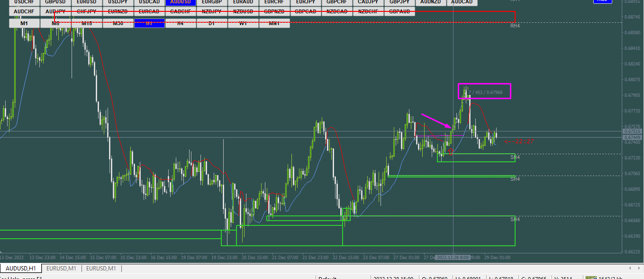Image resolution: width=644 pixels, height=279 pixels.
Task: Select AUDCAD symbol button
Action: coord(462,2)
